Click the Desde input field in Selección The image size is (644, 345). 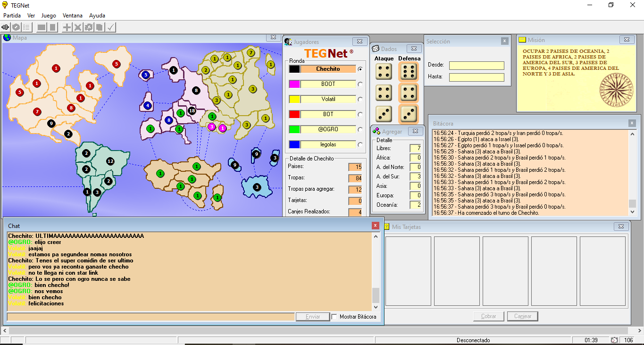[x=477, y=66]
